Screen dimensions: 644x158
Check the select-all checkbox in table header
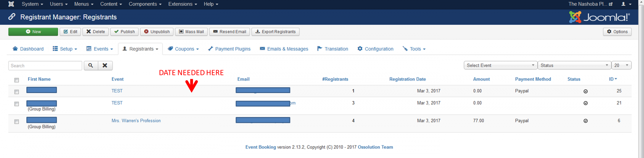[17, 80]
